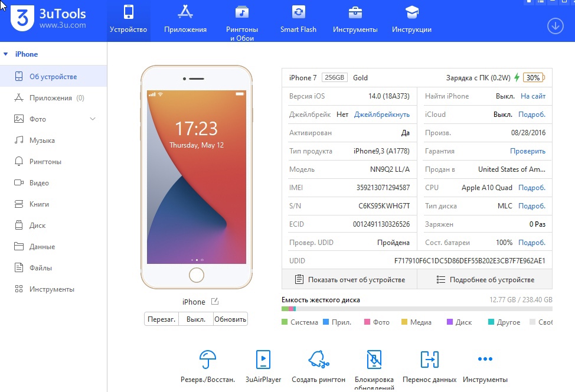Click the Обновить refresh button
The height and width of the screenshot is (392, 575).
coord(230,319)
